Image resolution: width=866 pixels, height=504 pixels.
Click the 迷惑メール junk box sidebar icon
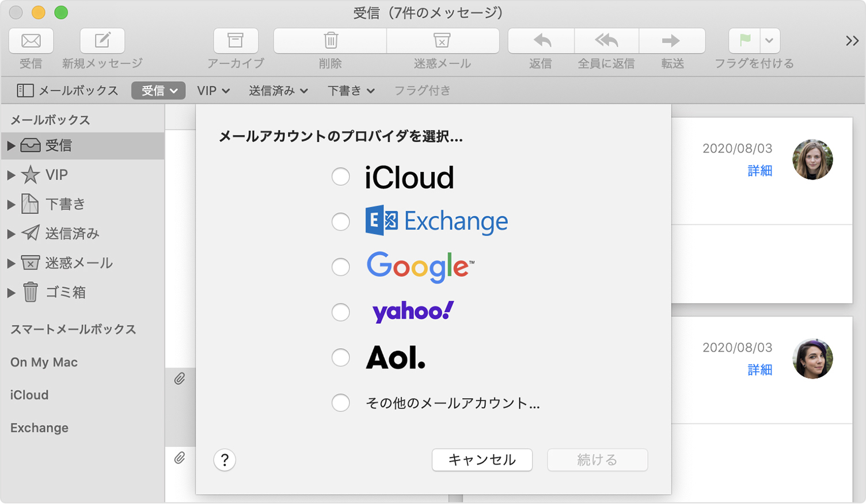click(x=31, y=262)
